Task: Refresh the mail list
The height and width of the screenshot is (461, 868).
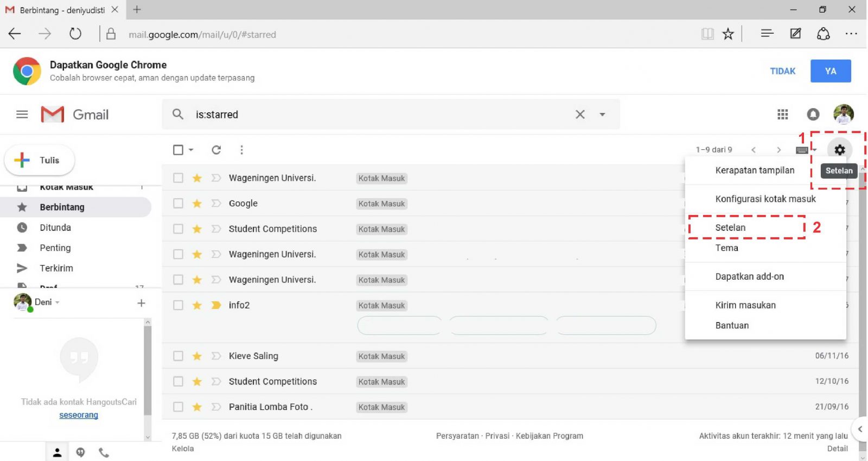Action: tap(216, 150)
